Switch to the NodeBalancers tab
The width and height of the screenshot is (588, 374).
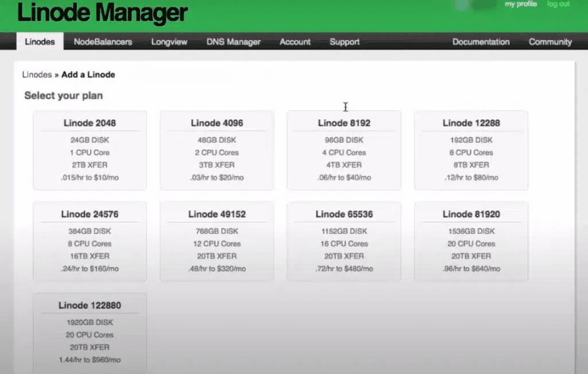(103, 42)
